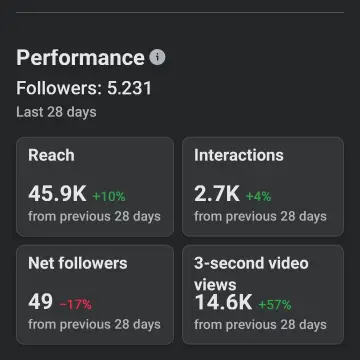
Task: Click the 14.6K video views value
Action: tap(223, 302)
